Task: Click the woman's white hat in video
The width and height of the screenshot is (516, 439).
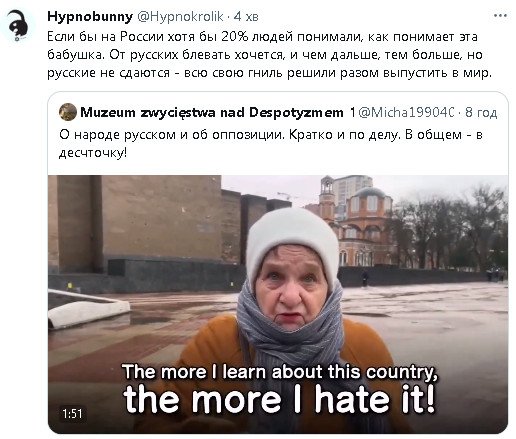Action: point(292,238)
